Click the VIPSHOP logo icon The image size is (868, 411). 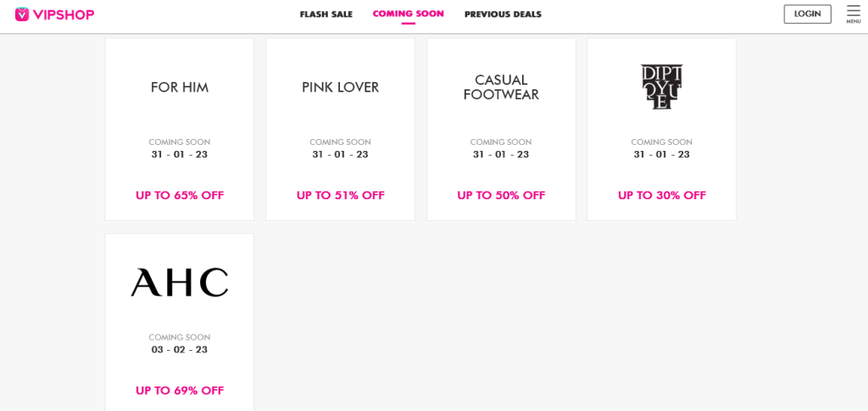pos(22,14)
